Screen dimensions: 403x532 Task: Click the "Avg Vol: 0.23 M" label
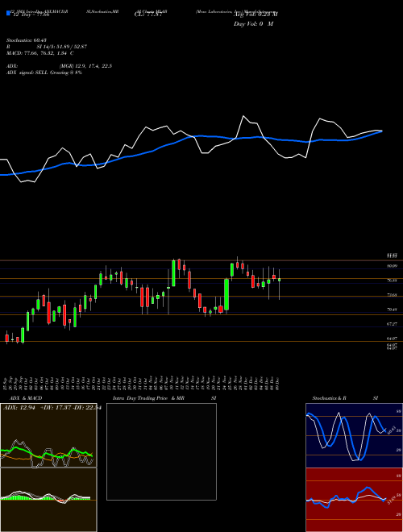point(256,15)
